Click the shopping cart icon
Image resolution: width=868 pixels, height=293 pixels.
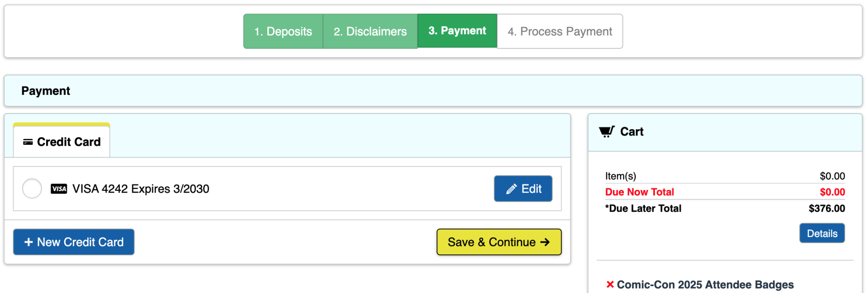click(606, 132)
